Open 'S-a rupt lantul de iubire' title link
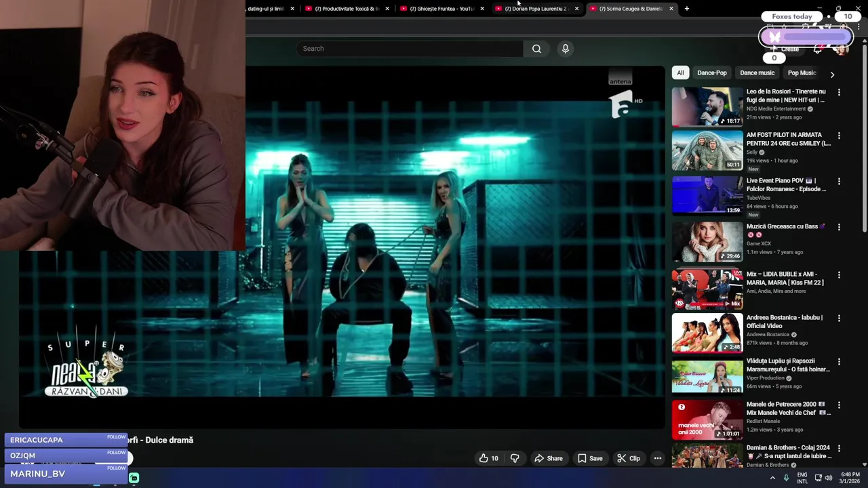The width and height of the screenshot is (868, 488). [789, 452]
